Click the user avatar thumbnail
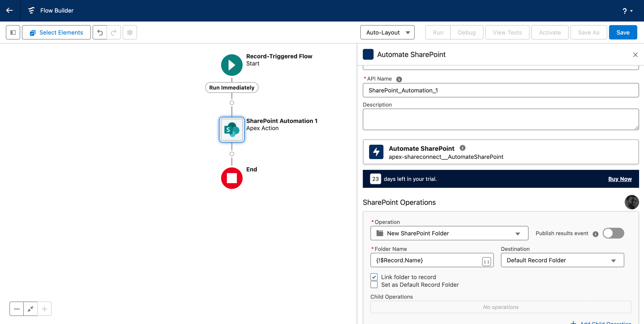The height and width of the screenshot is (324, 644). [x=631, y=202]
